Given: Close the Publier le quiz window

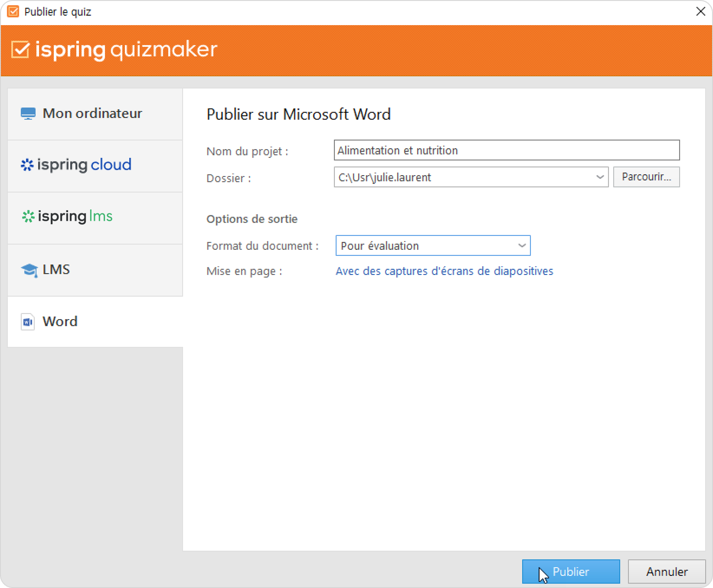Looking at the screenshot, I should pyautogui.click(x=700, y=12).
